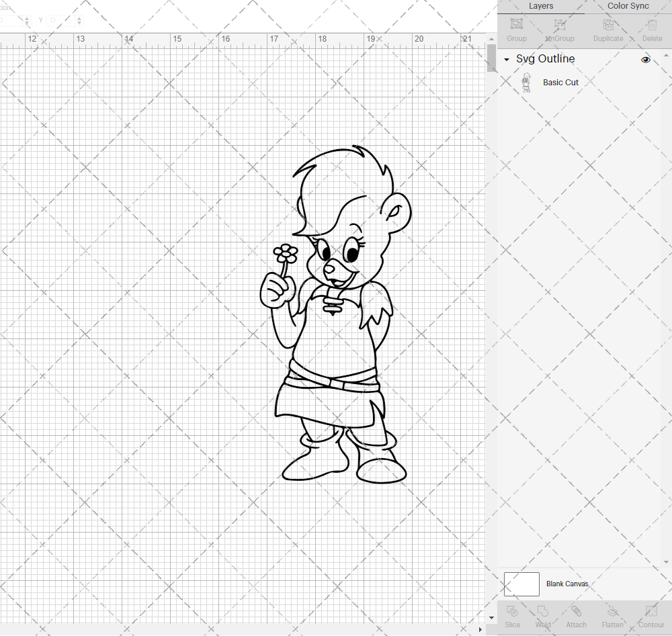Viewport: 672px width, 636px height.
Task: Click the Blank Canvas color swatch
Action: pos(521,584)
